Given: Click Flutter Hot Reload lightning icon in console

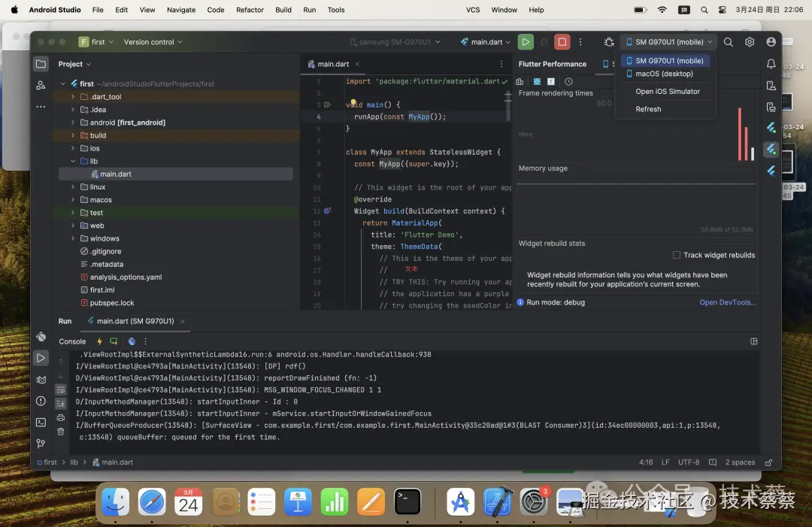Looking at the screenshot, I should [99, 341].
